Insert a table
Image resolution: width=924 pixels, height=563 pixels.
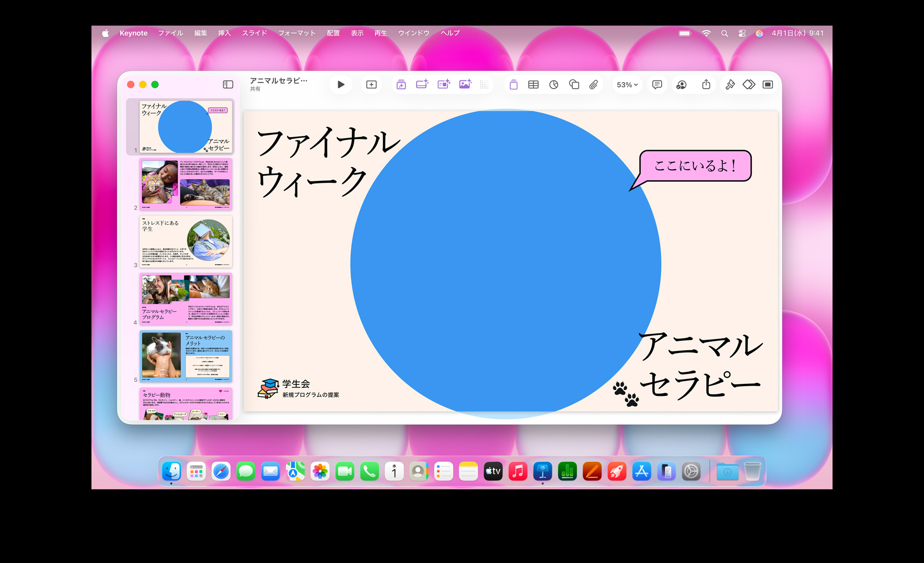click(x=533, y=85)
